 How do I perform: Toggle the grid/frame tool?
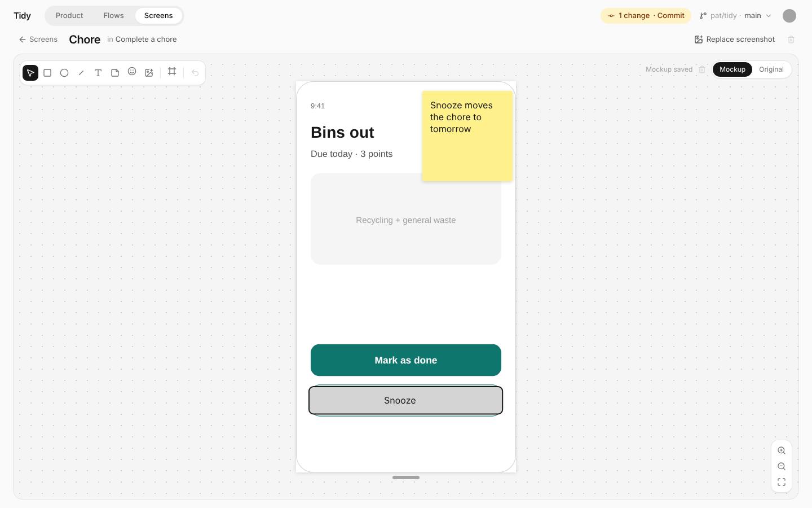tap(172, 72)
